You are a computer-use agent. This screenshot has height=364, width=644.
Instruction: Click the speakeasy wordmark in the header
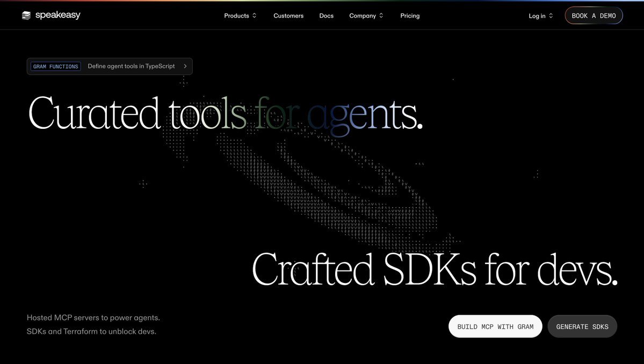(x=58, y=16)
